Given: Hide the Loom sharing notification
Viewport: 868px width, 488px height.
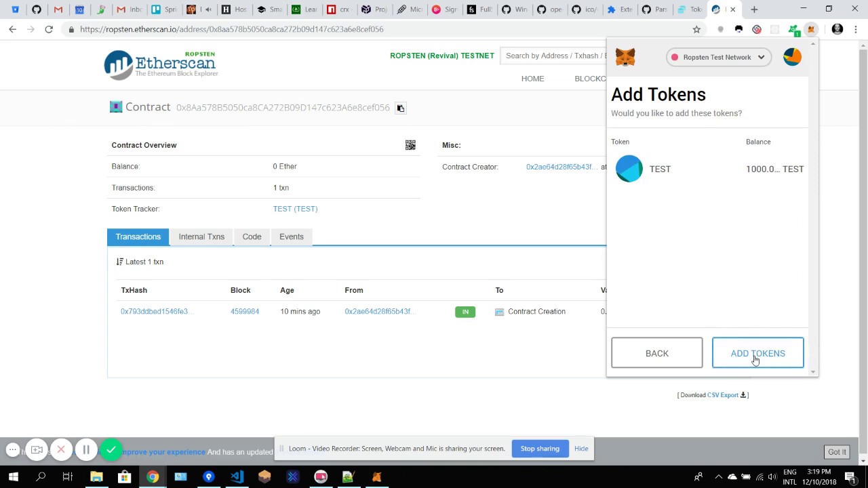Looking at the screenshot, I should click(x=581, y=449).
